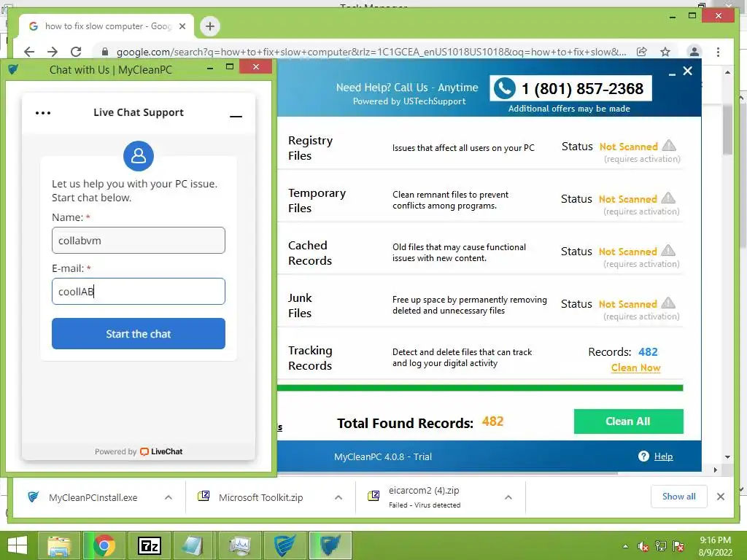Open 7-Zip from the taskbar

click(149, 545)
